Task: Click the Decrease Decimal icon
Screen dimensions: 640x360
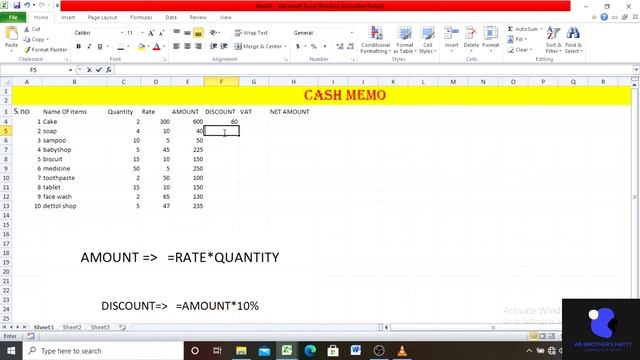Action: pyautogui.click(x=350, y=47)
